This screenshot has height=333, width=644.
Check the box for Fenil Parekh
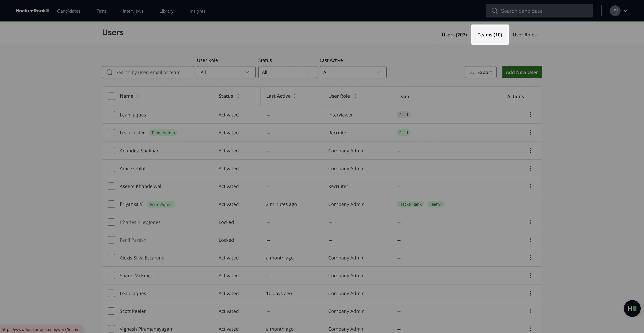111,240
